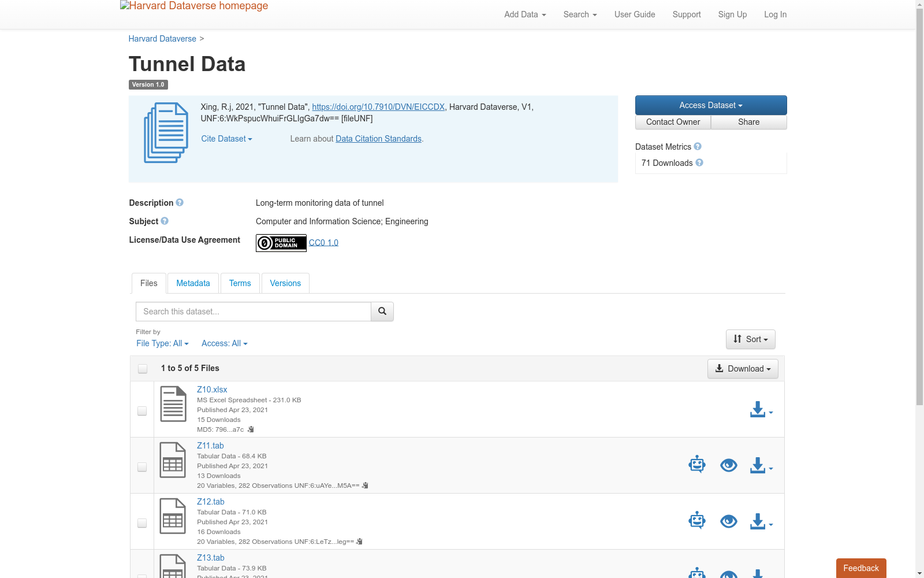Image resolution: width=924 pixels, height=578 pixels.
Task: Click the '1 to 5 of 5 Files' text
Action: [x=190, y=368]
